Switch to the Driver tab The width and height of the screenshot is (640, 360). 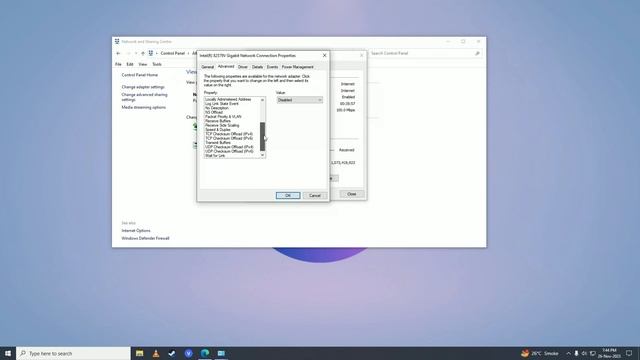coord(243,67)
